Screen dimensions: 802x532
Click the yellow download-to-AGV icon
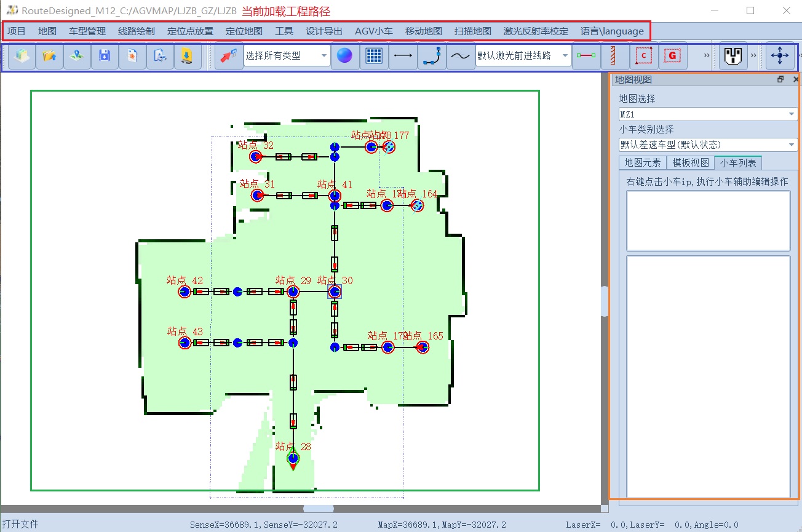click(x=188, y=56)
